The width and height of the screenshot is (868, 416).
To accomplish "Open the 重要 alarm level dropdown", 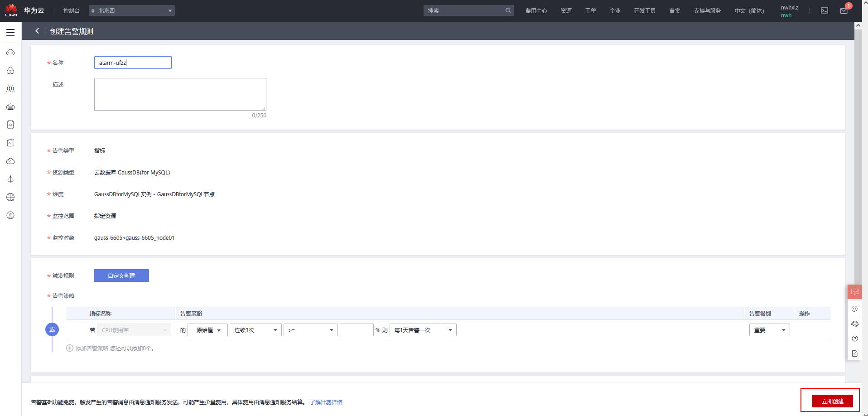I will [770, 330].
